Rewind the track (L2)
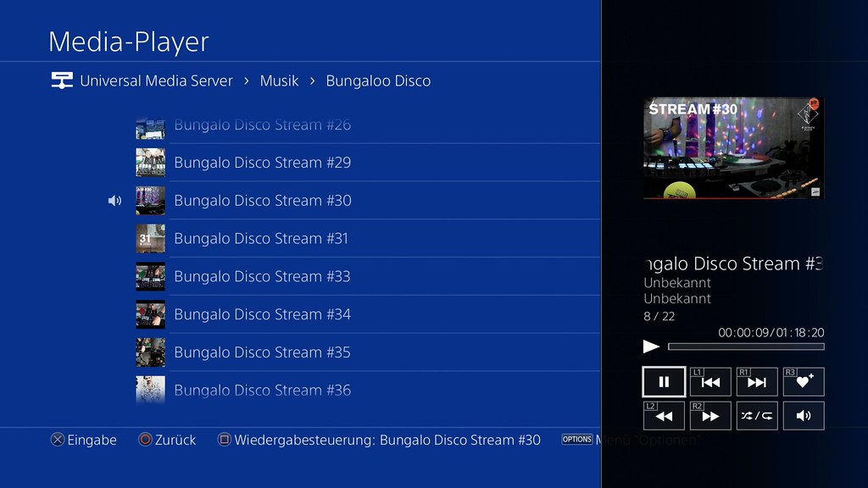The image size is (868, 488). click(664, 416)
